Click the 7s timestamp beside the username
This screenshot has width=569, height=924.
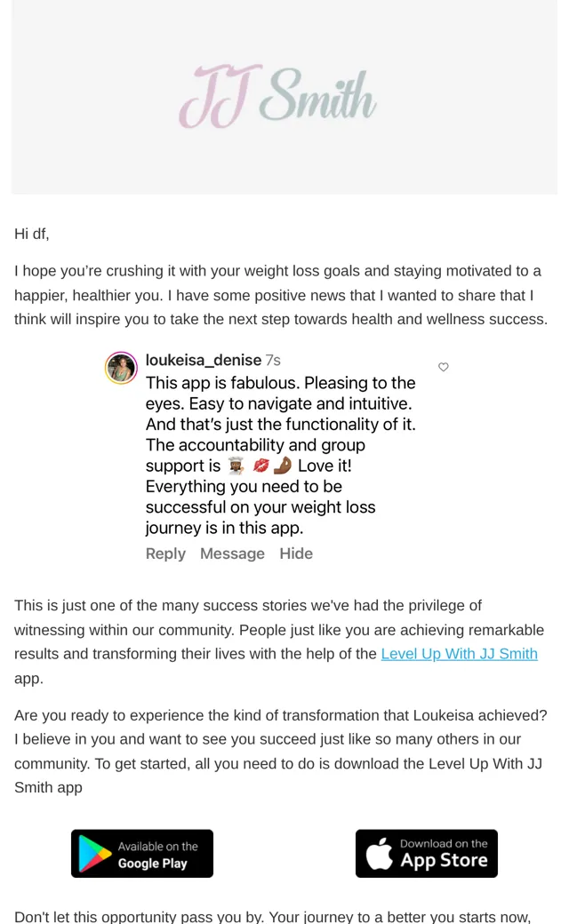click(x=273, y=360)
